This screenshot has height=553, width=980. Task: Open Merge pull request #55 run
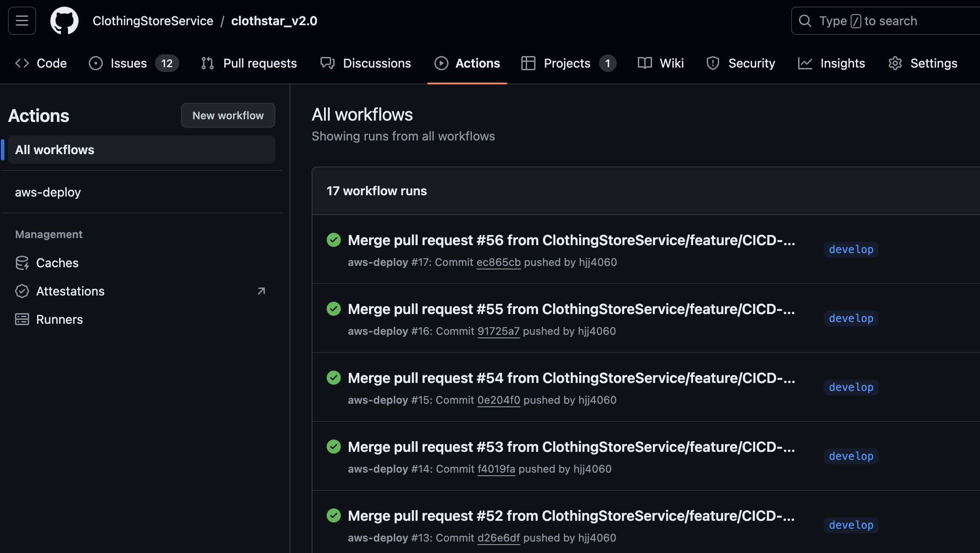[571, 309]
